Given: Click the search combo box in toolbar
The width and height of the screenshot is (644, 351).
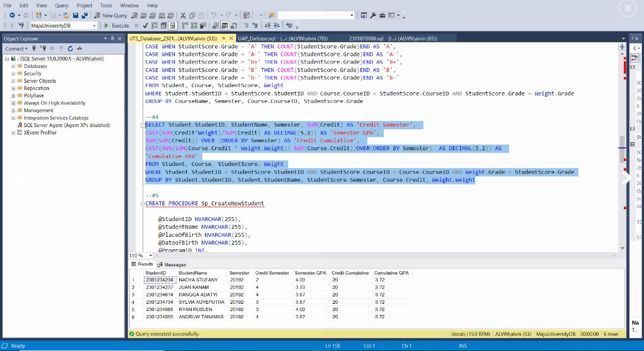Looking at the screenshot, I should [x=315, y=16].
